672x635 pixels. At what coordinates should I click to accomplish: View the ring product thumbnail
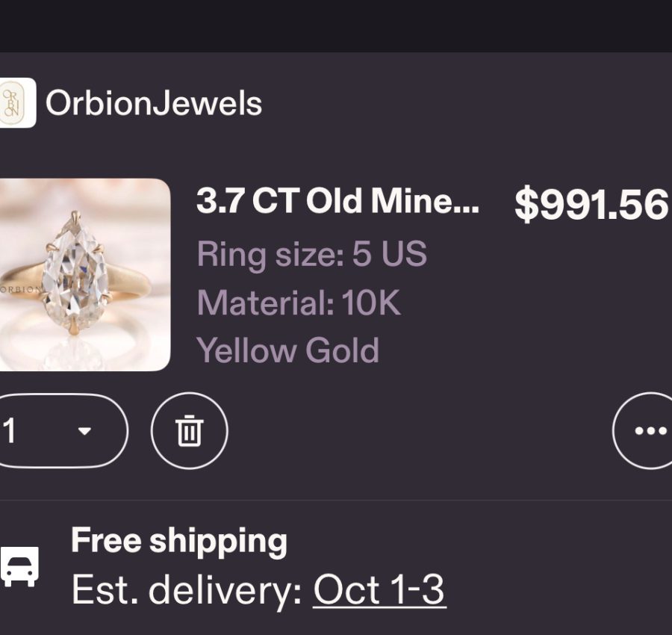(84, 274)
